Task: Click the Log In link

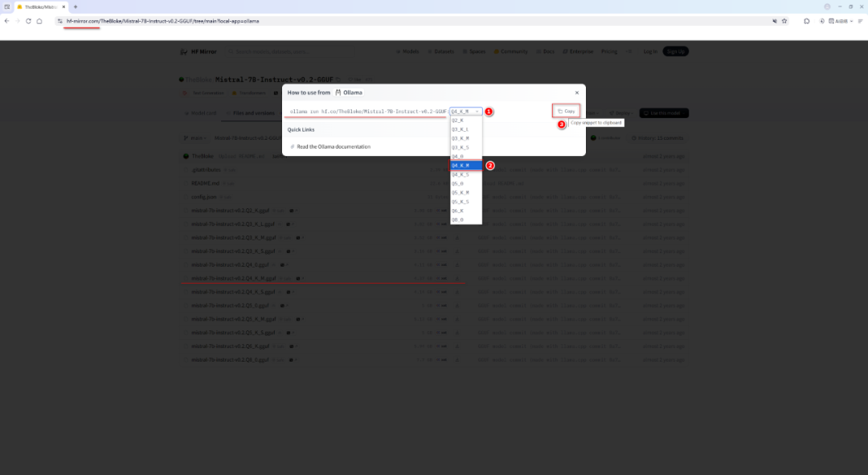Action: pos(650,51)
